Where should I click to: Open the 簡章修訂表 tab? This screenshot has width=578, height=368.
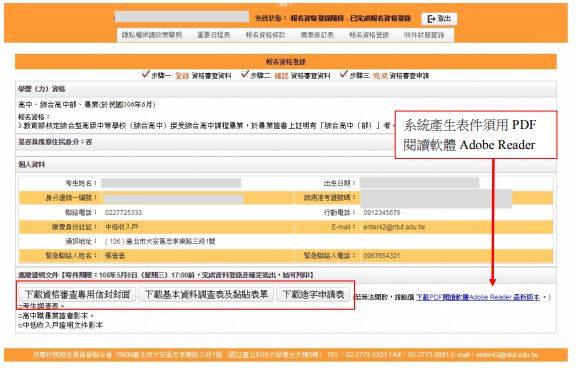[x=317, y=35]
